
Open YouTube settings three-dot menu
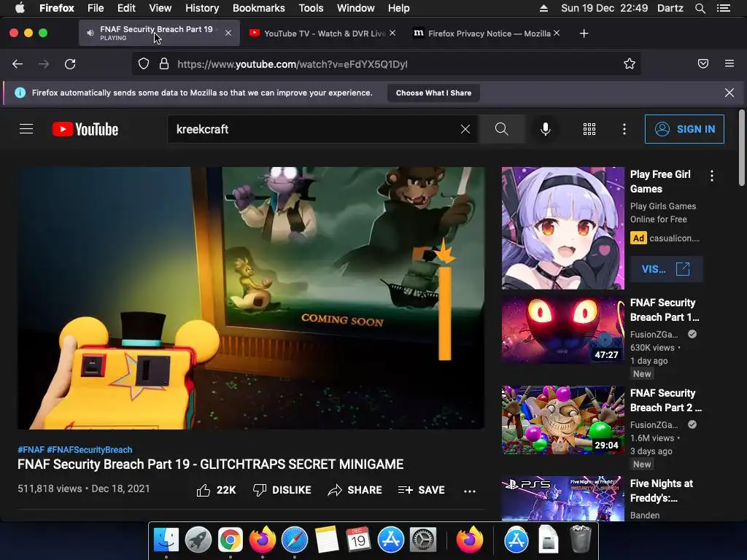pos(624,129)
